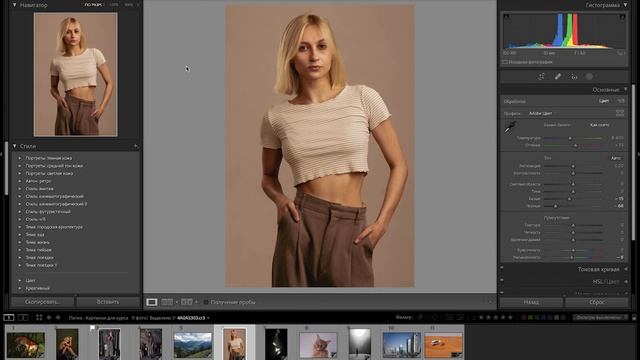Screen dimensions: 640x360
Task: Select ПО РАЗМ. zoom in Navigator
Action: pos(93,5)
